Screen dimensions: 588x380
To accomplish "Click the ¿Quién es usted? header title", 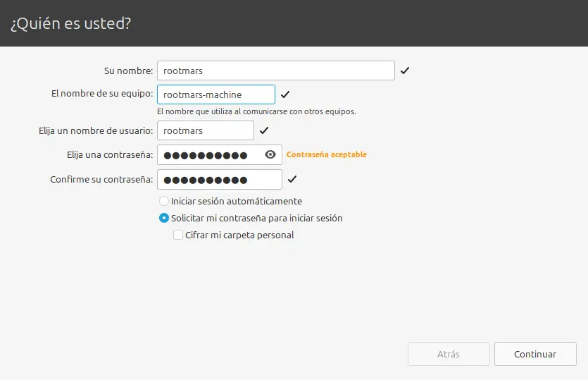I will tap(70, 23).
